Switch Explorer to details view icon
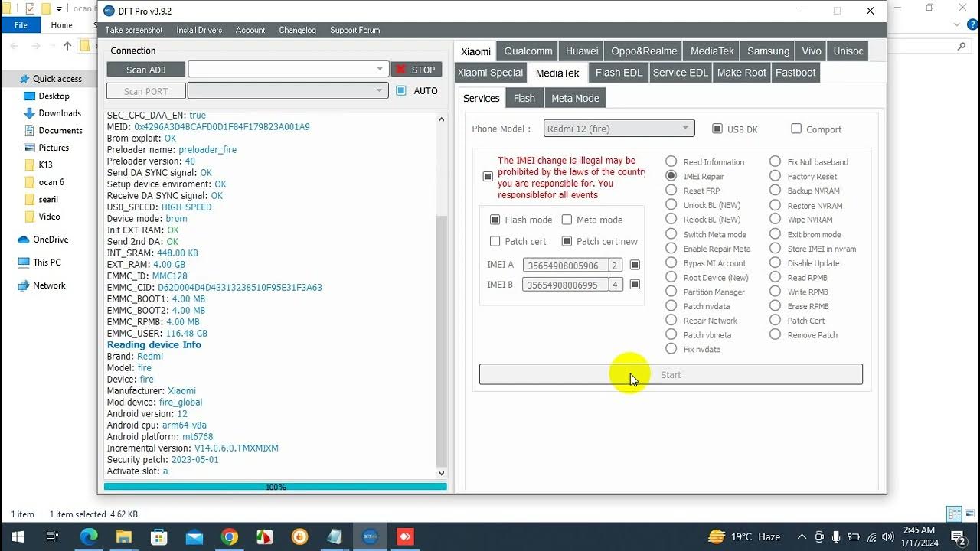 [x=954, y=514]
